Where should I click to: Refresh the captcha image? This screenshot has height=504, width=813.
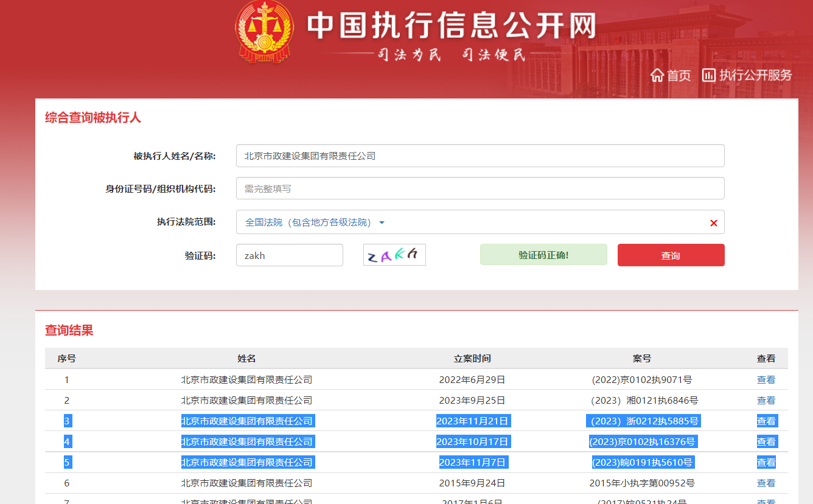click(x=394, y=255)
